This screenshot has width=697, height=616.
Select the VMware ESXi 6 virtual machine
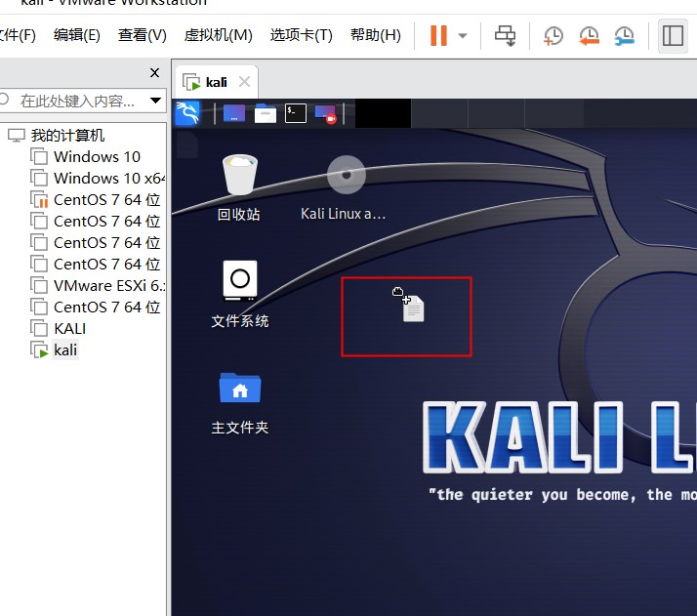point(98,285)
